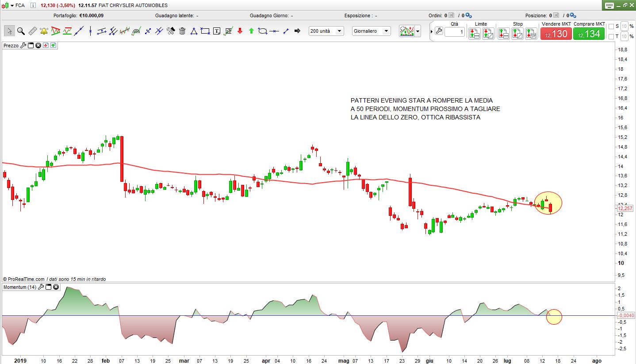Image resolution: width=636 pixels, height=364 pixels.
Task: Click the Vendere MKT sell button
Action: click(x=556, y=34)
